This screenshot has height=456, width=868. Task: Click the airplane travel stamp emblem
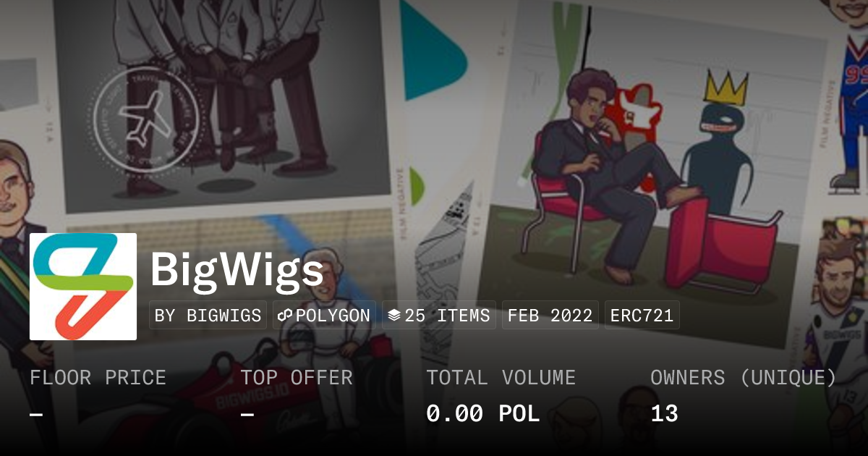pyautogui.click(x=145, y=120)
